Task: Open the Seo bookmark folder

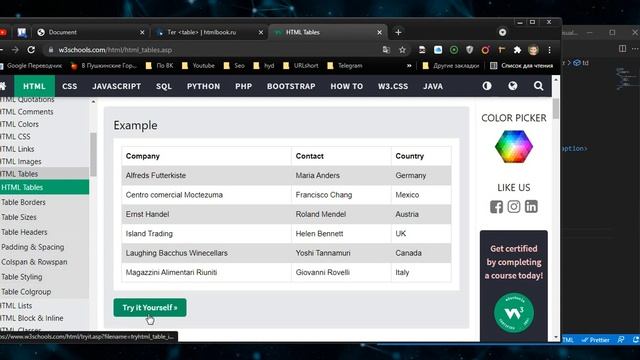Action: pos(234,66)
